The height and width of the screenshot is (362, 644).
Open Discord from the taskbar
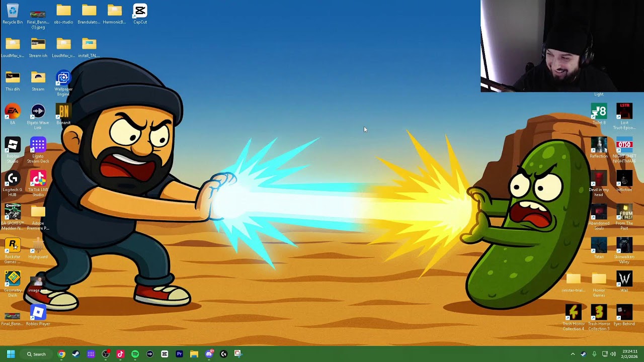click(x=209, y=354)
